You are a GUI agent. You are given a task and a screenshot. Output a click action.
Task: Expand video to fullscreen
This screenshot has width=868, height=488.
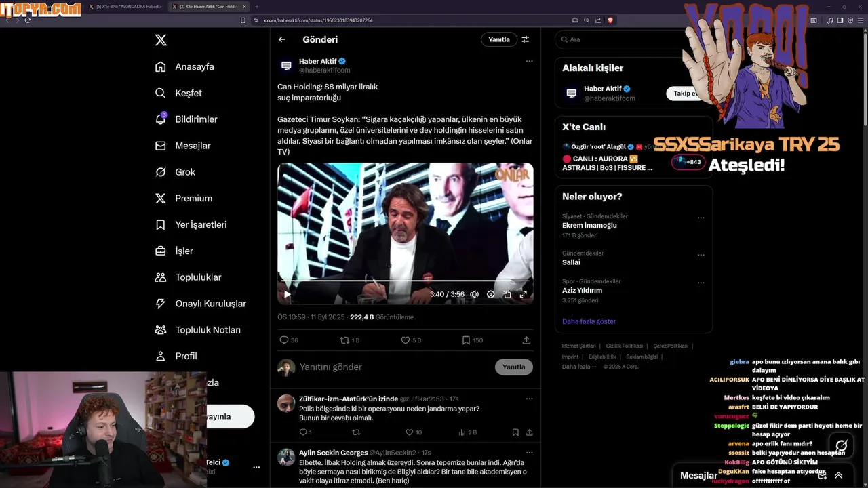tap(524, 294)
